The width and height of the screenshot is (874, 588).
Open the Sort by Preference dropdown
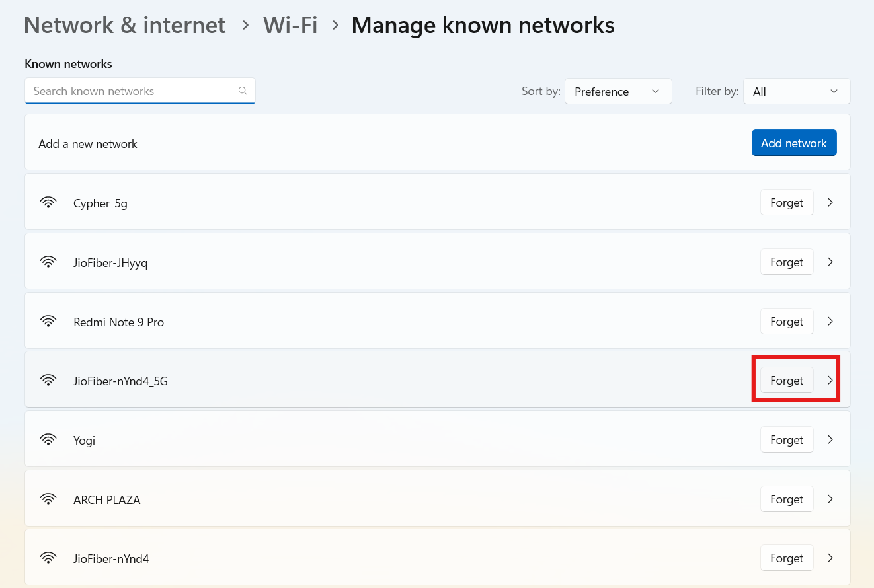[617, 91]
